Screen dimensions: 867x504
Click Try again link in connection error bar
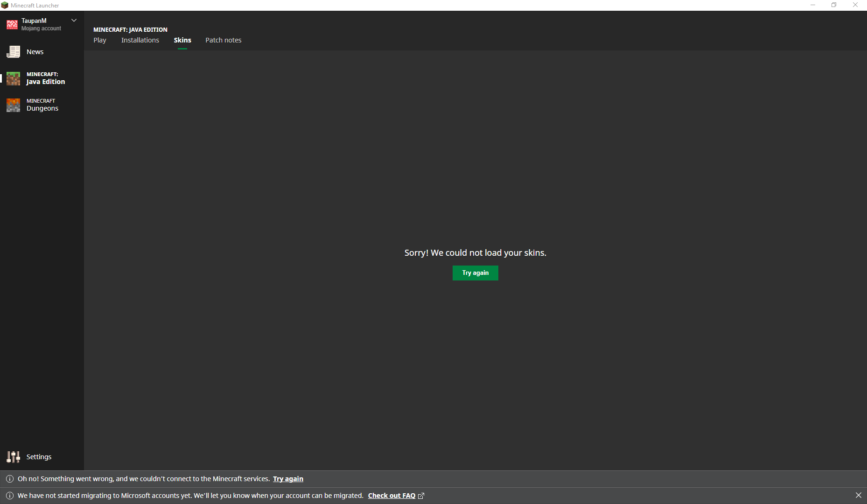point(288,479)
